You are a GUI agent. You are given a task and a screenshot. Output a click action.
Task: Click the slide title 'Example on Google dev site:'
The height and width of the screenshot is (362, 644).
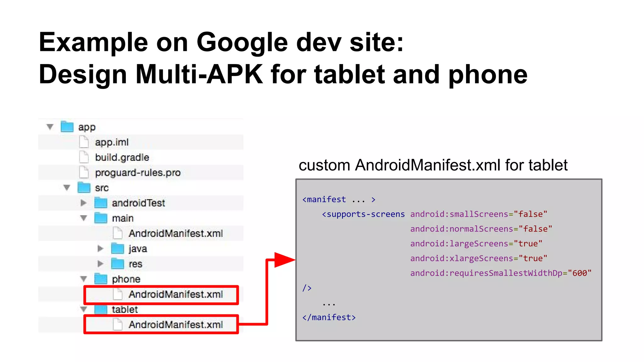coord(221,43)
